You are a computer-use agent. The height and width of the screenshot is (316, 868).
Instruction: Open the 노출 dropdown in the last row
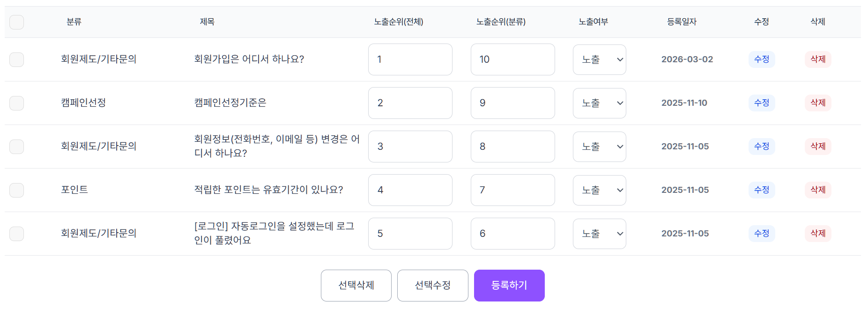599,234
